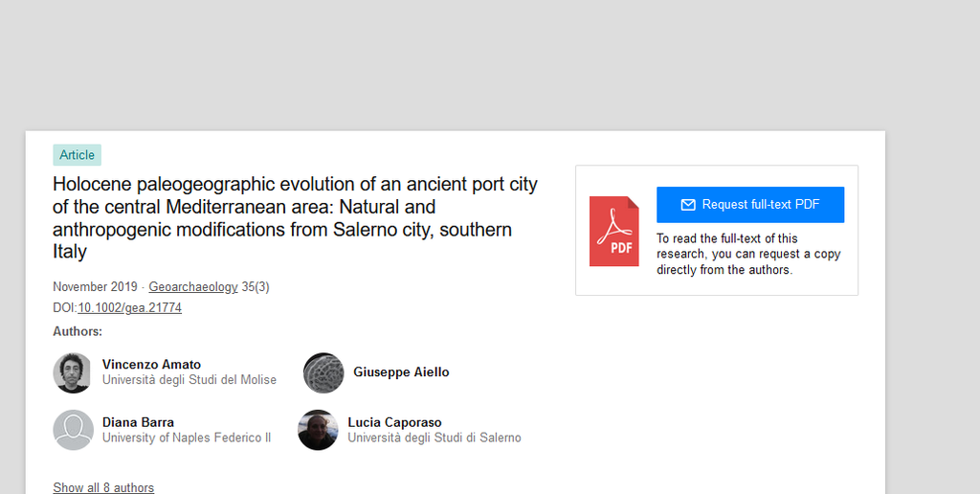Expand the Show all 8 authors list
The width and height of the screenshot is (980, 494).
click(103, 487)
